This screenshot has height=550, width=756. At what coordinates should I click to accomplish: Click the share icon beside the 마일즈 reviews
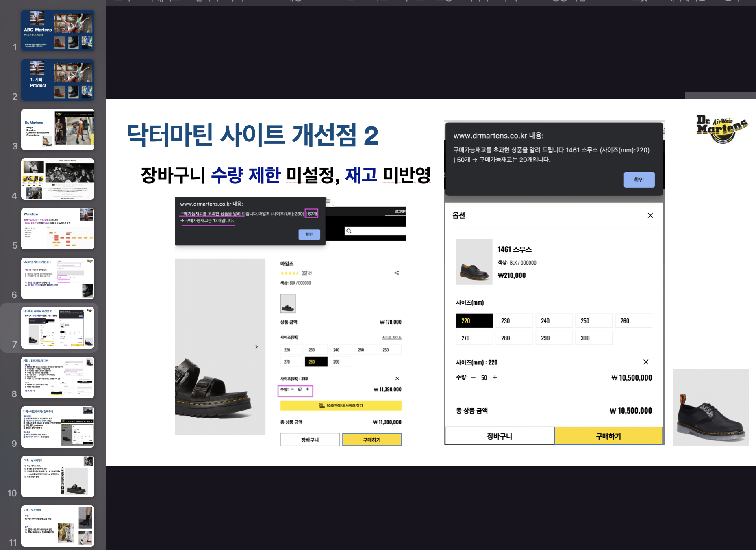397,273
